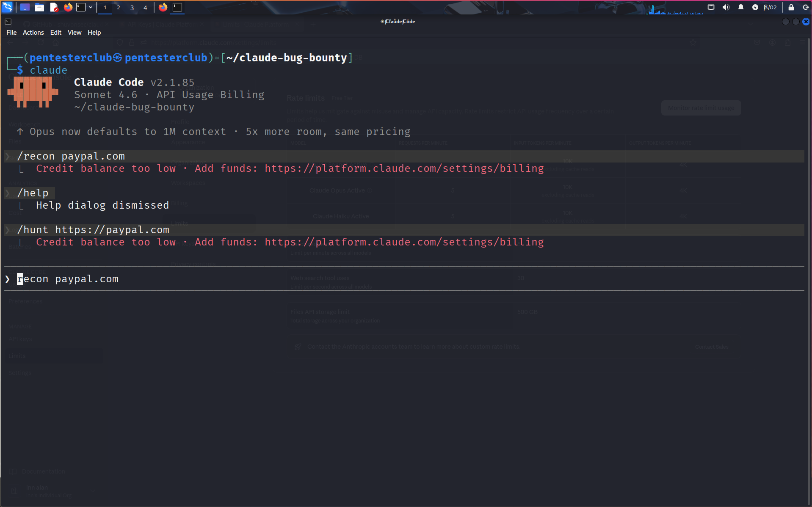
Task: Open the Help menu
Action: click(x=94, y=33)
